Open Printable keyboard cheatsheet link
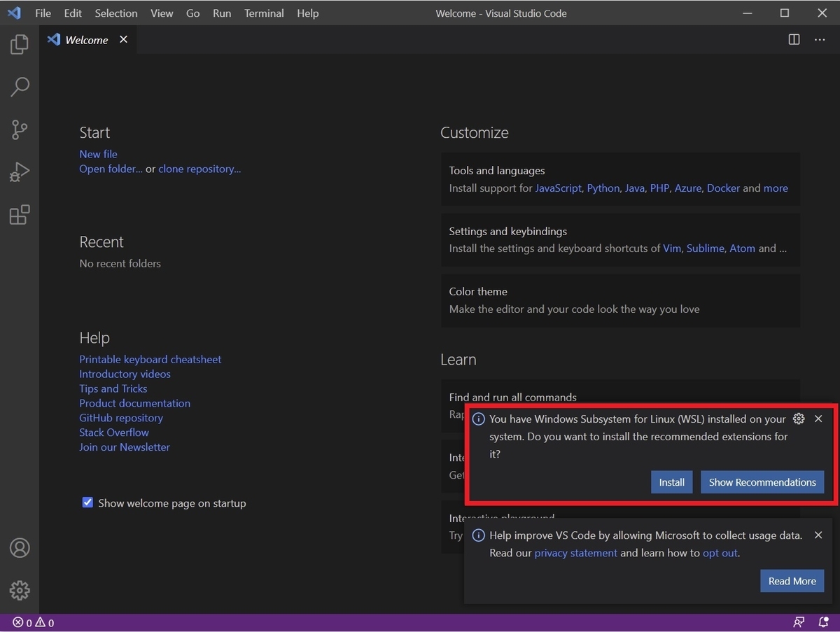 pyautogui.click(x=150, y=359)
